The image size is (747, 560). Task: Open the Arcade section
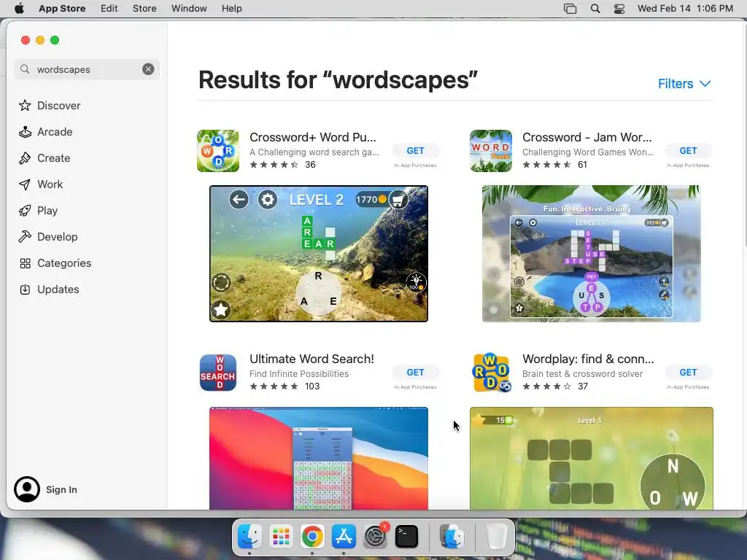[x=46, y=132]
